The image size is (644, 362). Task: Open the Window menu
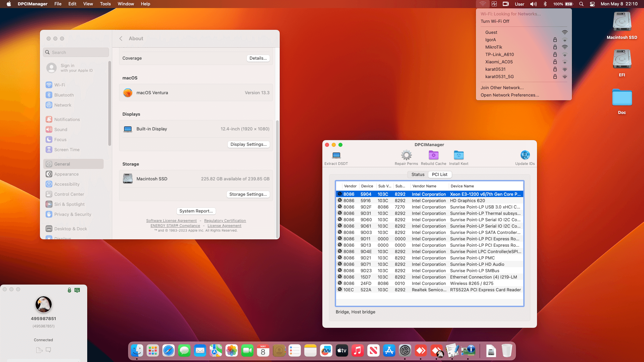pos(126,4)
